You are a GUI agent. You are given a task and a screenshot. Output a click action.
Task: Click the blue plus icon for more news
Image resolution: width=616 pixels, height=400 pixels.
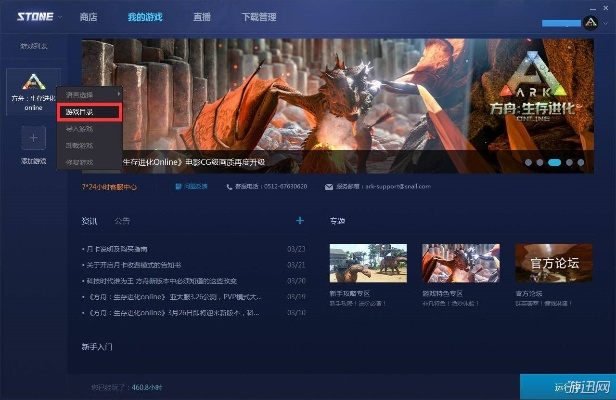[300, 221]
